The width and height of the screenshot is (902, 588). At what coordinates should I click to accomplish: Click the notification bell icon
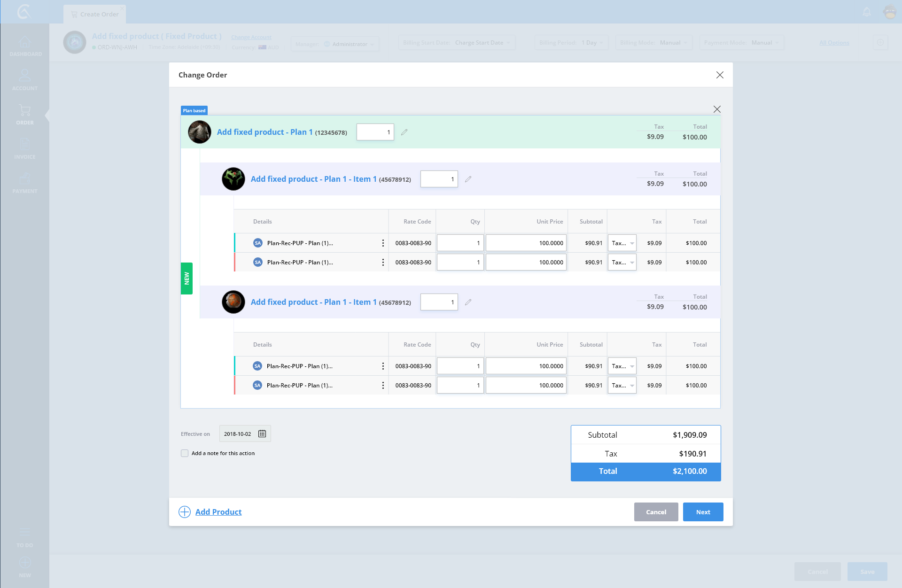[867, 12]
